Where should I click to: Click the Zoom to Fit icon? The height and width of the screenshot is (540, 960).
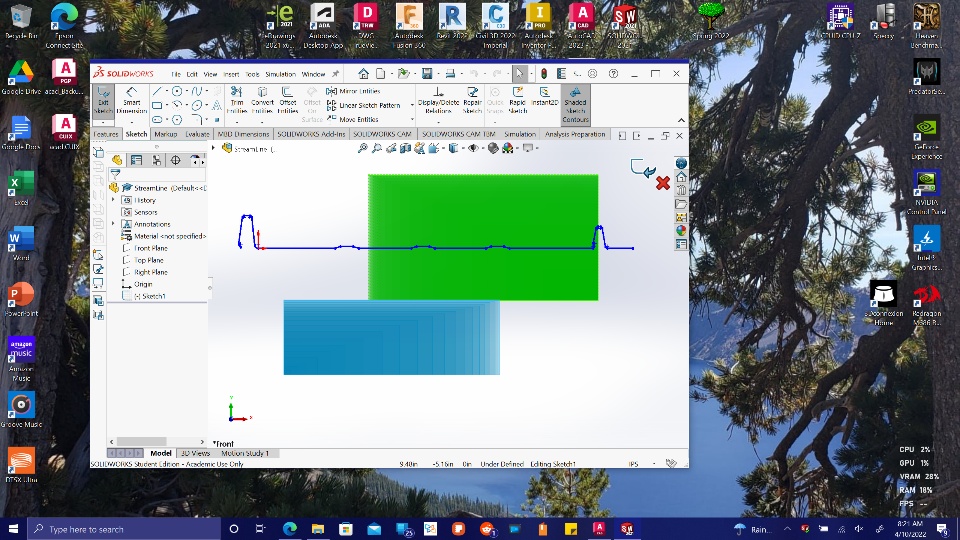pyautogui.click(x=362, y=148)
